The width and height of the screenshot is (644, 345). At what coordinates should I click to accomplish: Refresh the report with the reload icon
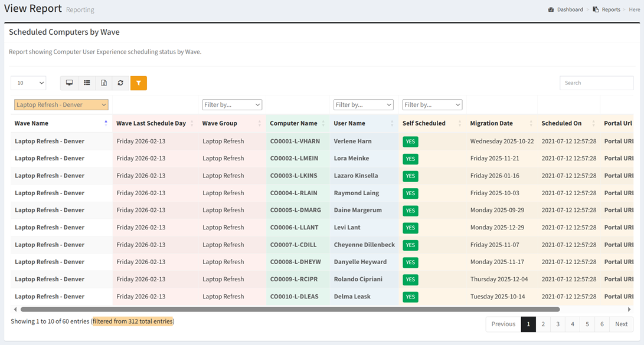[120, 83]
